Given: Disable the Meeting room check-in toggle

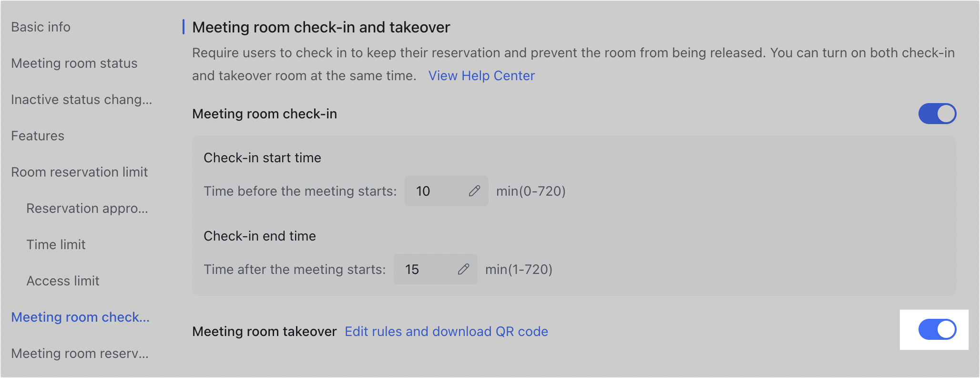Looking at the screenshot, I should 937,114.
